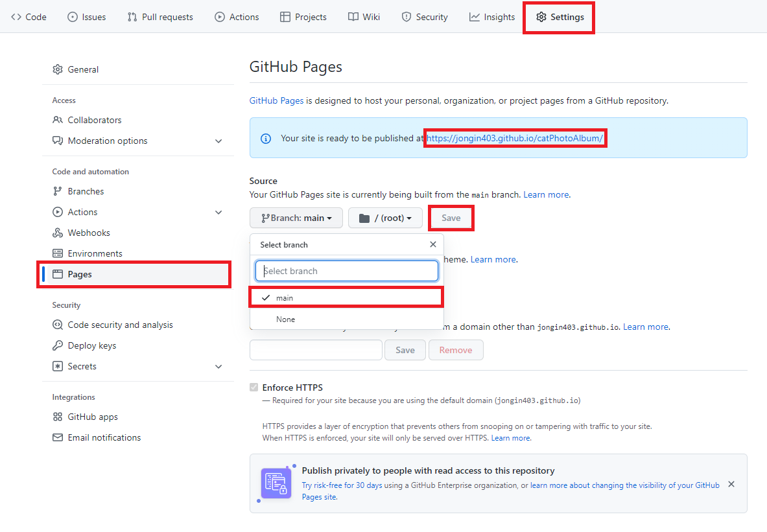Click the Secrets asterisk icon
767x532 pixels.
click(x=58, y=366)
